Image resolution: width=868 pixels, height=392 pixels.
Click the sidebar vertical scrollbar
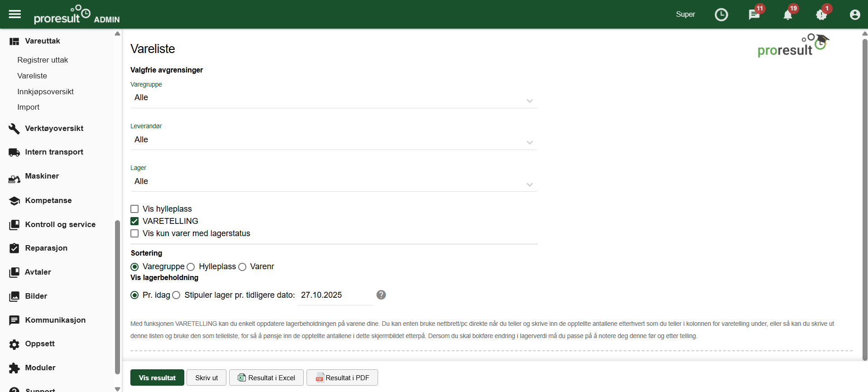118,295
